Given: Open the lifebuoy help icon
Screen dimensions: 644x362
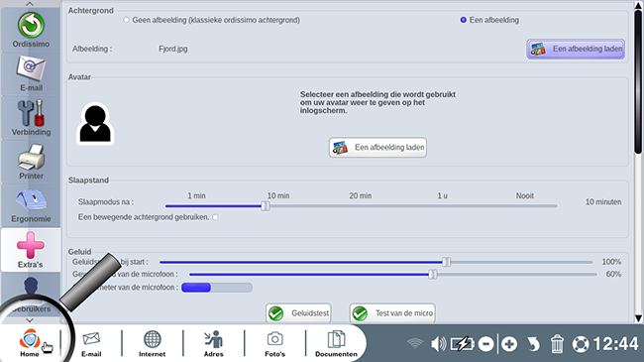Looking at the screenshot, I should [x=581, y=344].
